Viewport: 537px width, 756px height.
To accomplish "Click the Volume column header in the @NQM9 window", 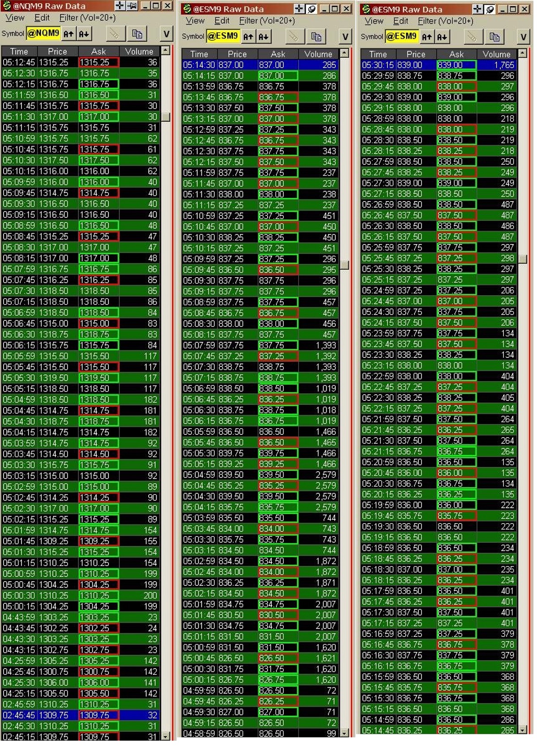I will pos(139,52).
